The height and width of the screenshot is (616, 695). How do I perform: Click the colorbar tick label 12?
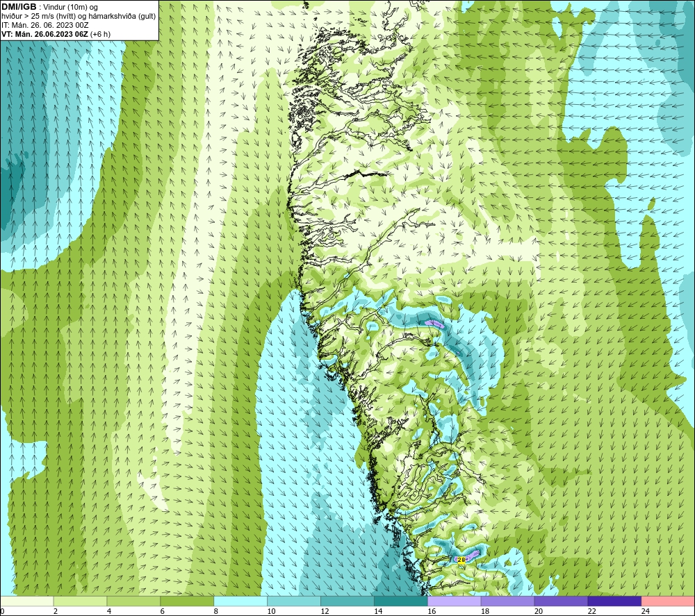pyautogui.click(x=325, y=611)
